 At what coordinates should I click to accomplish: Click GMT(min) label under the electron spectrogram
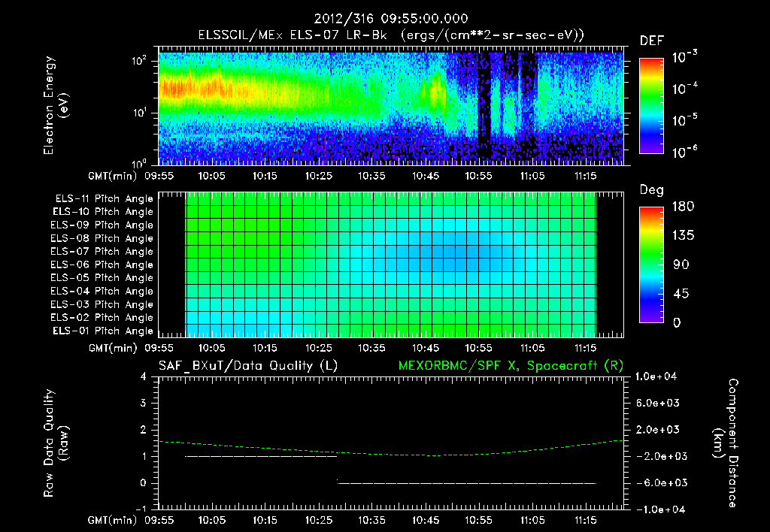click(x=113, y=176)
